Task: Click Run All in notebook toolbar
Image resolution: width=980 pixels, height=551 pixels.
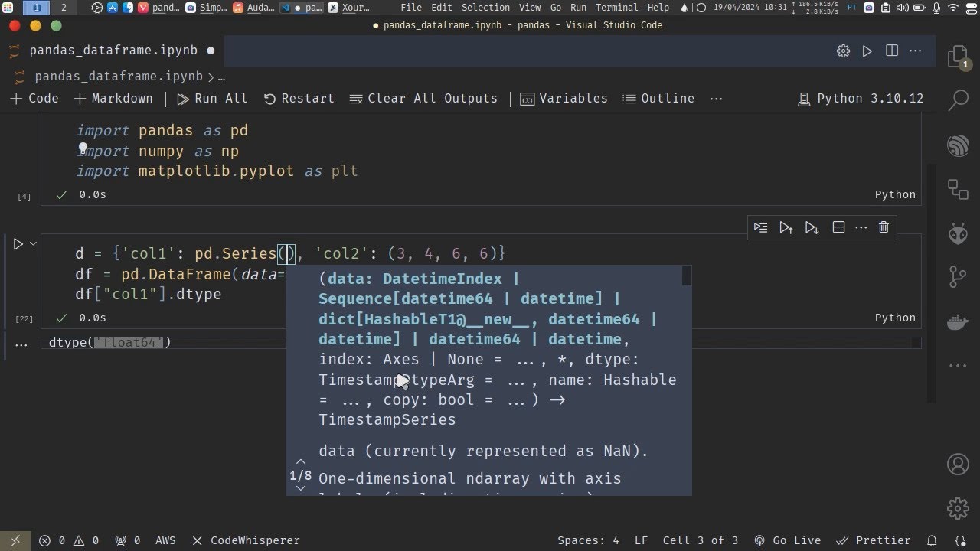Action: coord(212,99)
